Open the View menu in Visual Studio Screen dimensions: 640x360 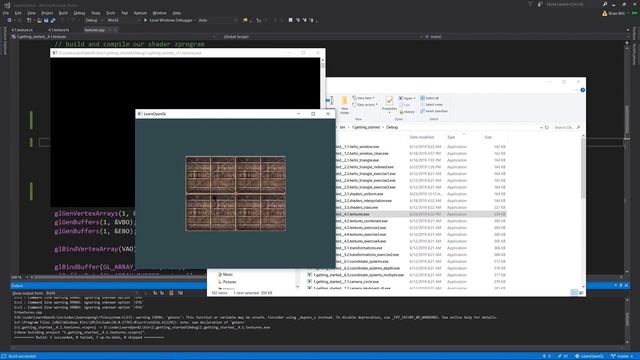pos(31,13)
